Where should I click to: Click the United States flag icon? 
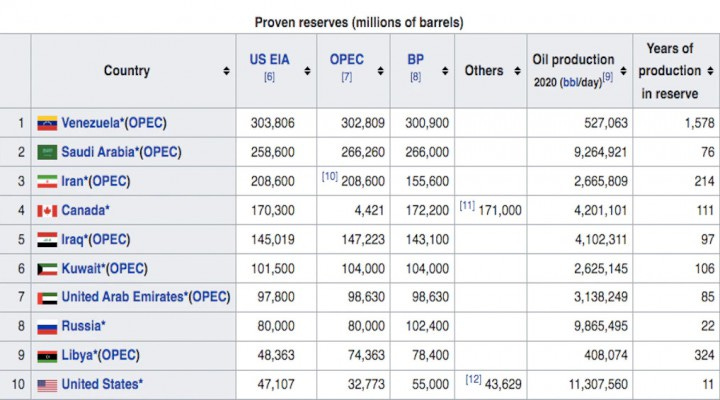click(47, 385)
